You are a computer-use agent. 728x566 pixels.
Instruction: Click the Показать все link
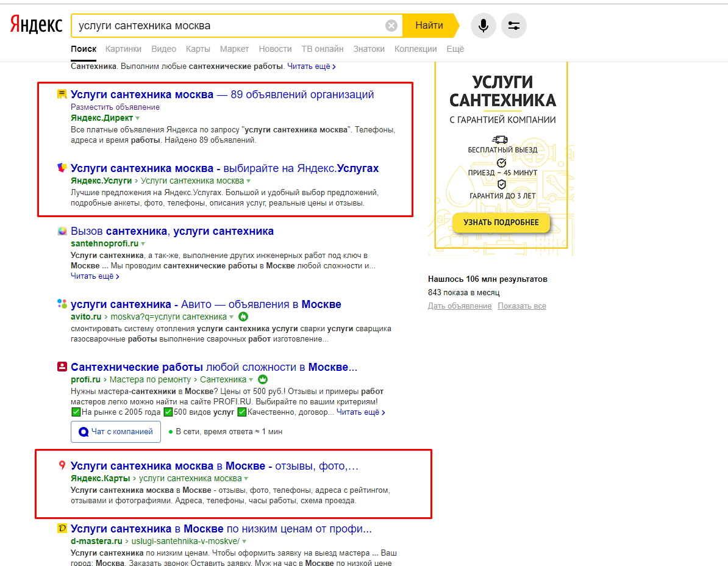click(522, 306)
